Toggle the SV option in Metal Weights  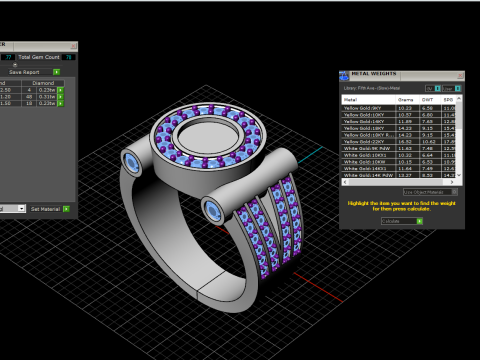(433, 88)
